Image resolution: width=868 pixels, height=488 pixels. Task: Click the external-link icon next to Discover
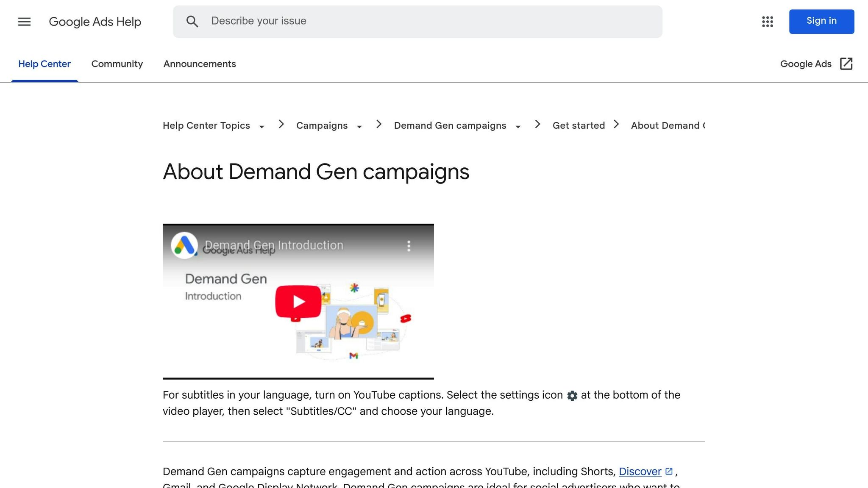click(x=669, y=470)
